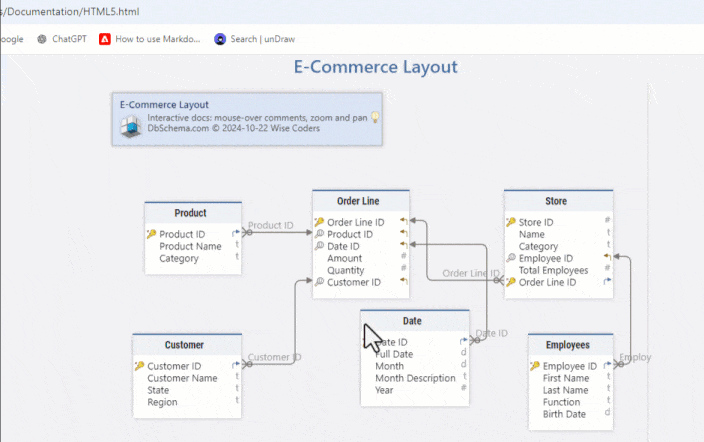
Task: Click Category column in Store table
Action: click(x=538, y=246)
